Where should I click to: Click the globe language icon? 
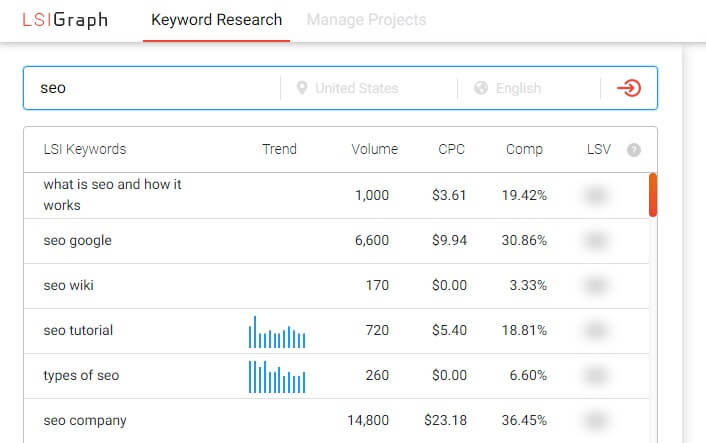pos(481,88)
